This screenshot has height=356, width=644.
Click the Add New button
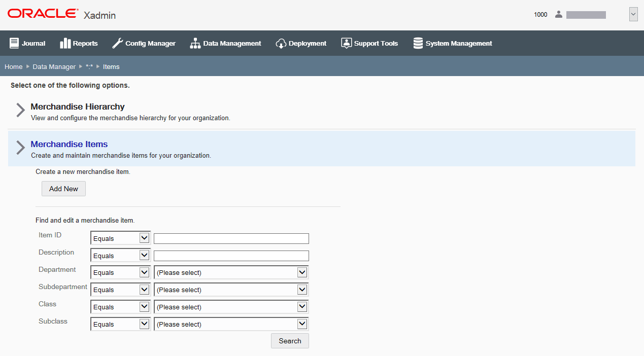(63, 189)
